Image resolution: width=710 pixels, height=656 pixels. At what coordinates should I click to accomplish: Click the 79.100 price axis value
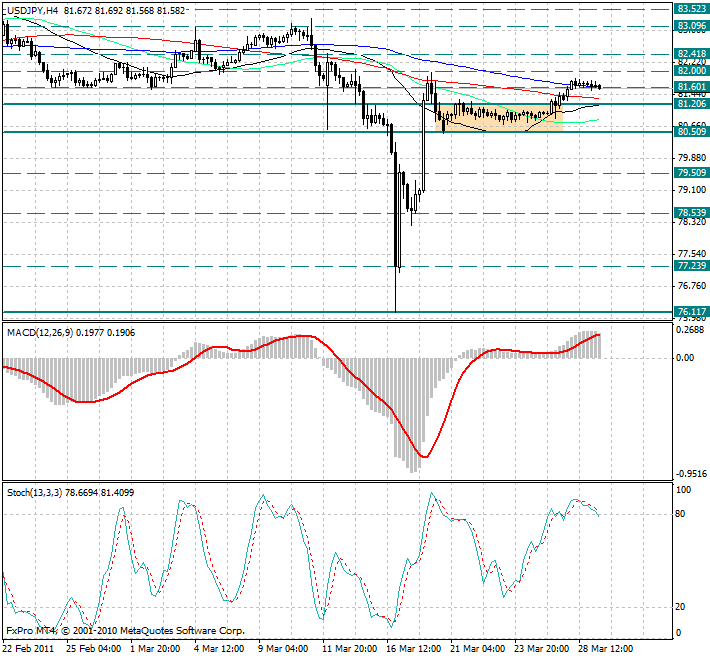692,190
